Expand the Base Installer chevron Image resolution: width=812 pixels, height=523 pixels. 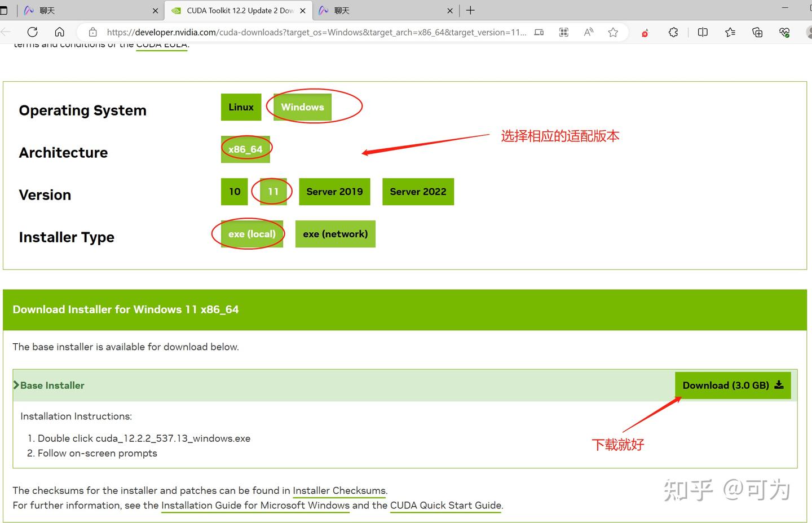click(16, 385)
